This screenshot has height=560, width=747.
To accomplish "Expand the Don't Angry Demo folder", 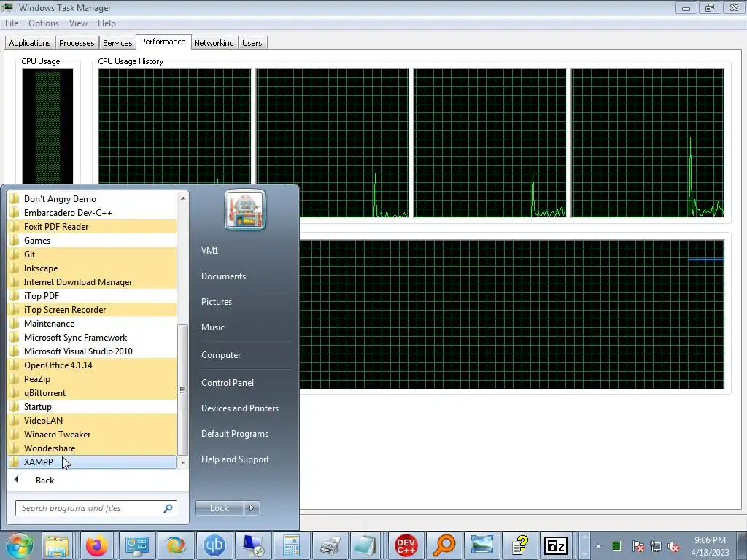I will tap(92, 199).
